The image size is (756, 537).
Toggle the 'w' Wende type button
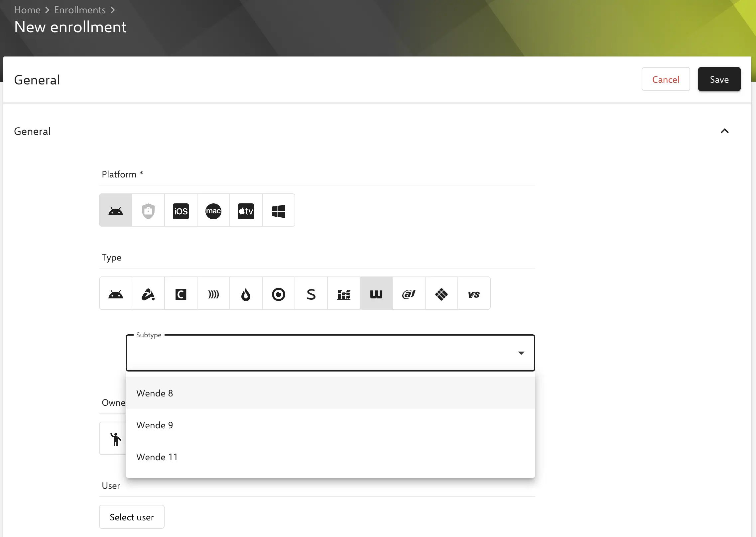pyautogui.click(x=376, y=294)
